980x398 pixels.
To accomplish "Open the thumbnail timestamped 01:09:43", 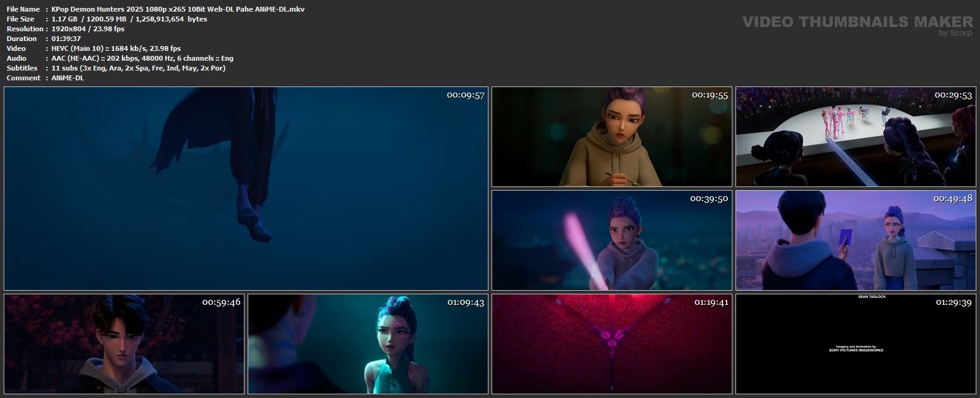I will (x=368, y=344).
